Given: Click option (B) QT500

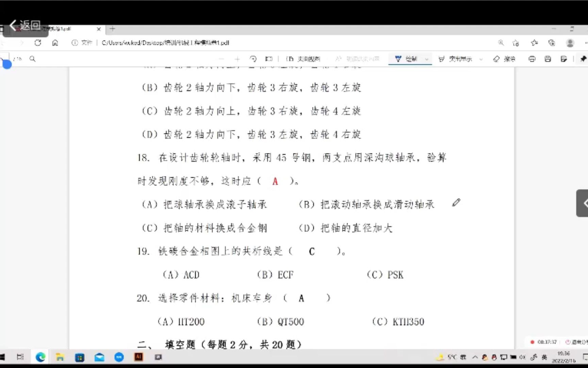Looking at the screenshot, I should [280, 322].
